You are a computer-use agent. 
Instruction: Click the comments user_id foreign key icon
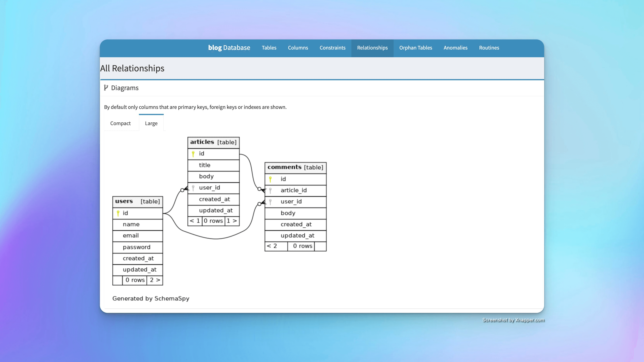[x=270, y=202]
